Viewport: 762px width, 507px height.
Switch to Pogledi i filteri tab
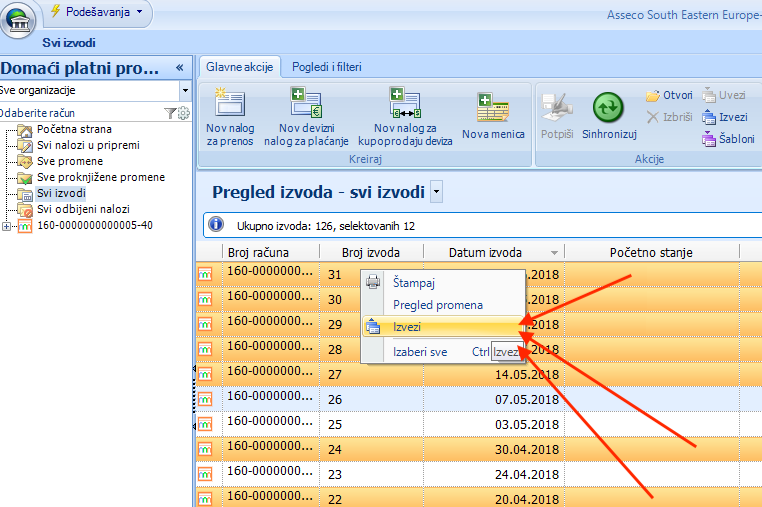[327, 67]
